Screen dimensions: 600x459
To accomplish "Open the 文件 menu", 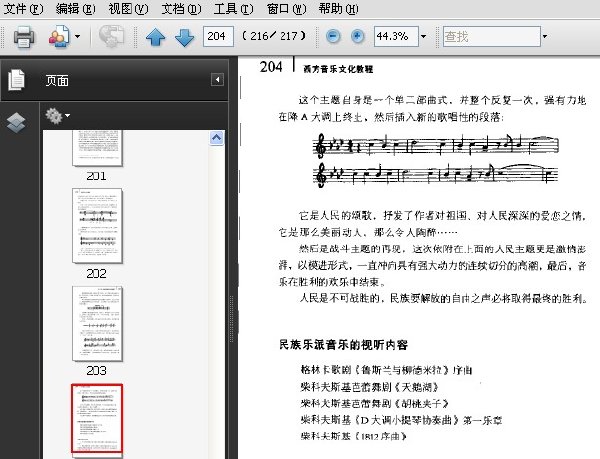I will coord(23,8).
